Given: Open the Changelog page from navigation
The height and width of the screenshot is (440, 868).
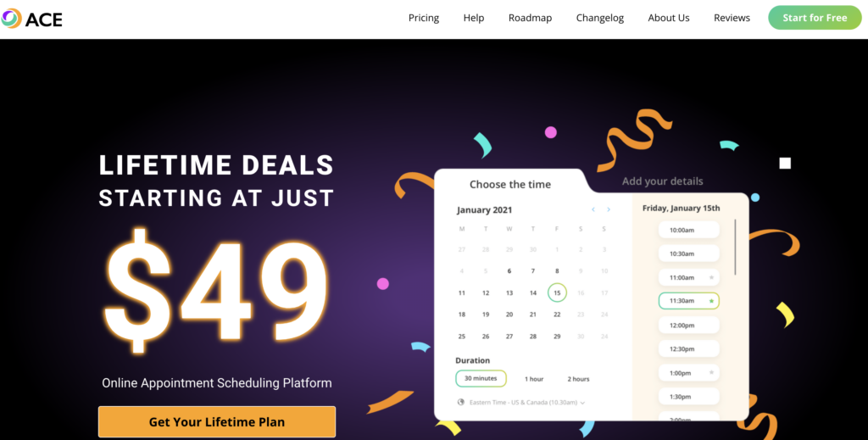Looking at the screenshot, I should coord(600,18).
